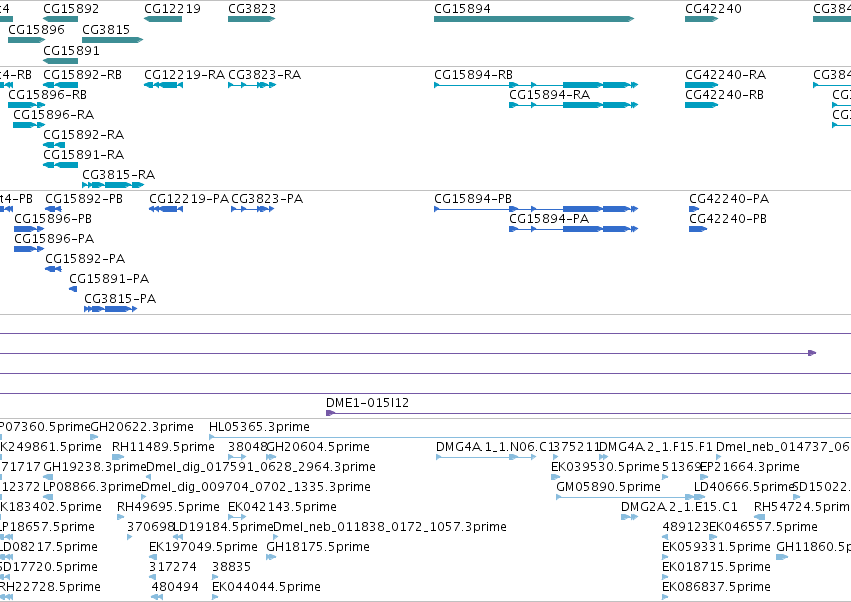Select transcript CG15892-RB

(x=82, y=74)
